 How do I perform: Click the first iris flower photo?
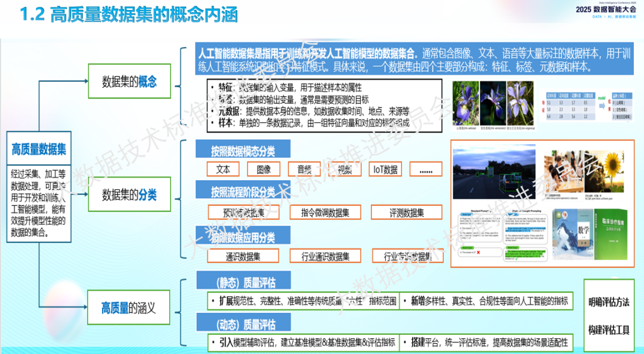[465, 103]
